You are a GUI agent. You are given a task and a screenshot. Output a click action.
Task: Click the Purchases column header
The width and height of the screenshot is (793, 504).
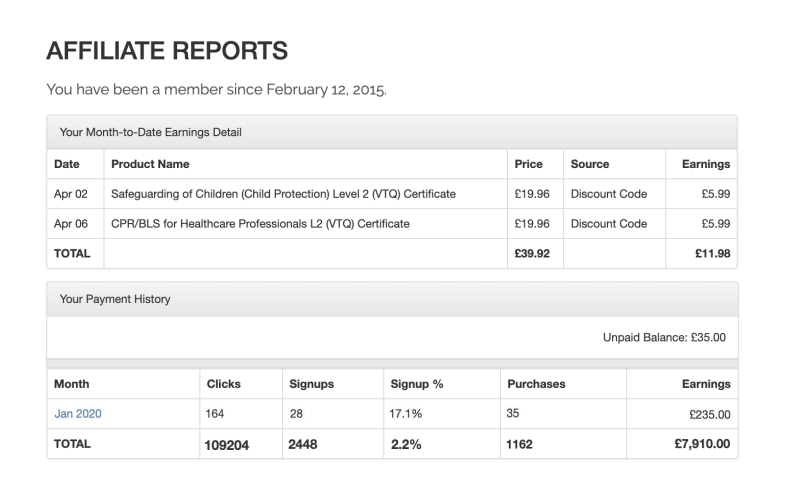click(536, 384)
